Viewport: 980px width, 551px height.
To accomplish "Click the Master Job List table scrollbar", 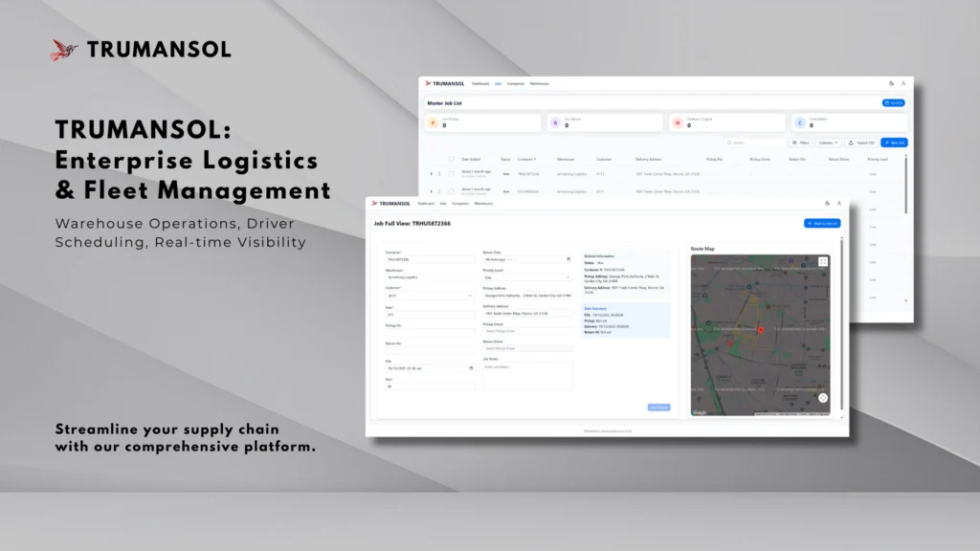I will tap(906, 185).
